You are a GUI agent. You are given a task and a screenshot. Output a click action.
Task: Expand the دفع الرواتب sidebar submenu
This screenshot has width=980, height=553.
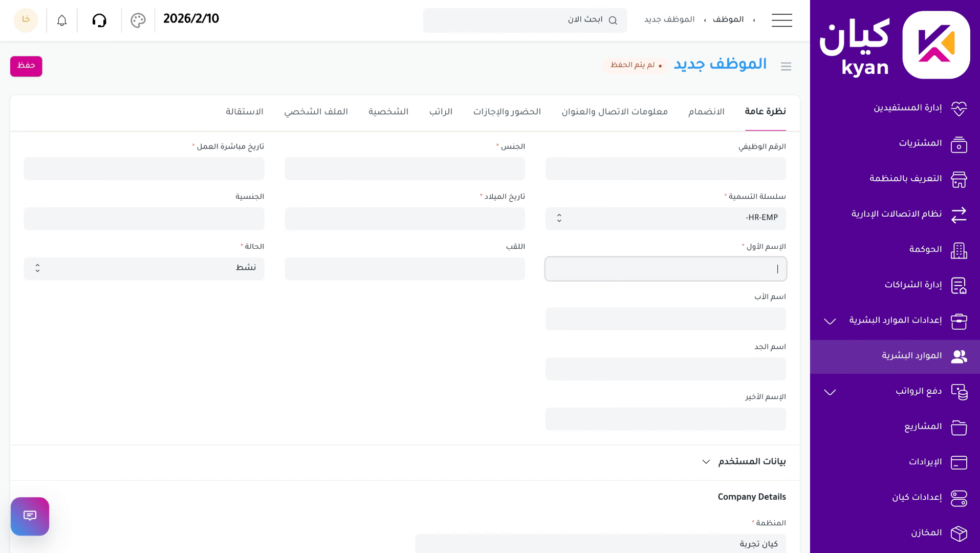[830, 392]
